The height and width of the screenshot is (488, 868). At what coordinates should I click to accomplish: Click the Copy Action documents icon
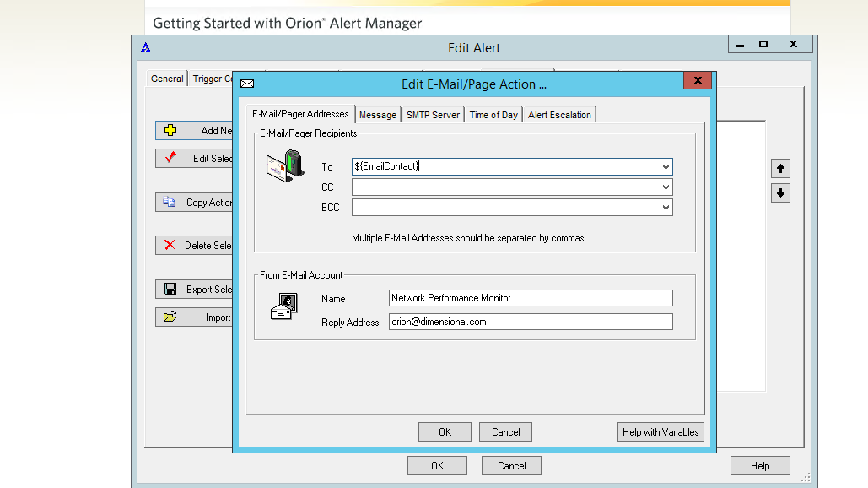point(170,202)
